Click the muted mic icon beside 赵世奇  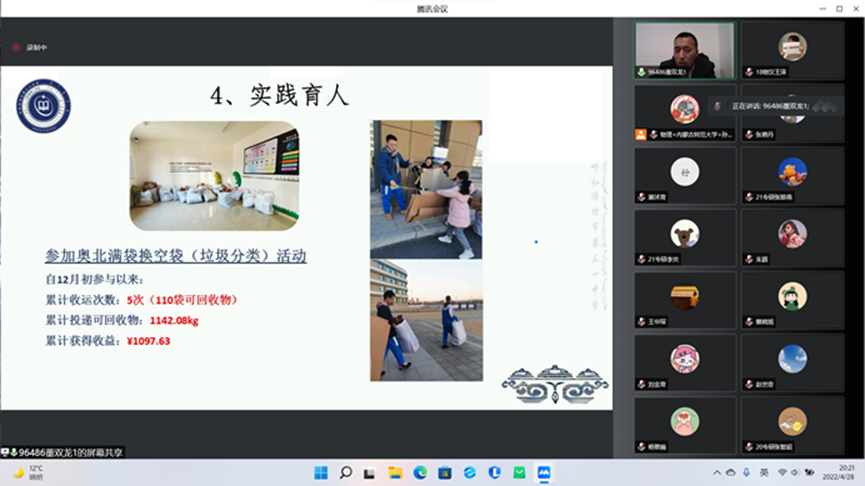coord(749,384)
